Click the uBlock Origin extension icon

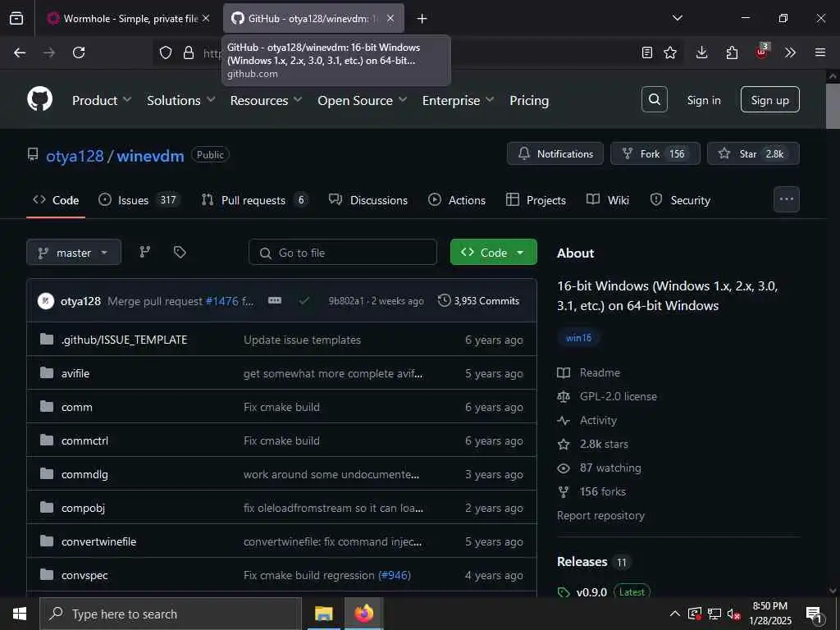762,52
